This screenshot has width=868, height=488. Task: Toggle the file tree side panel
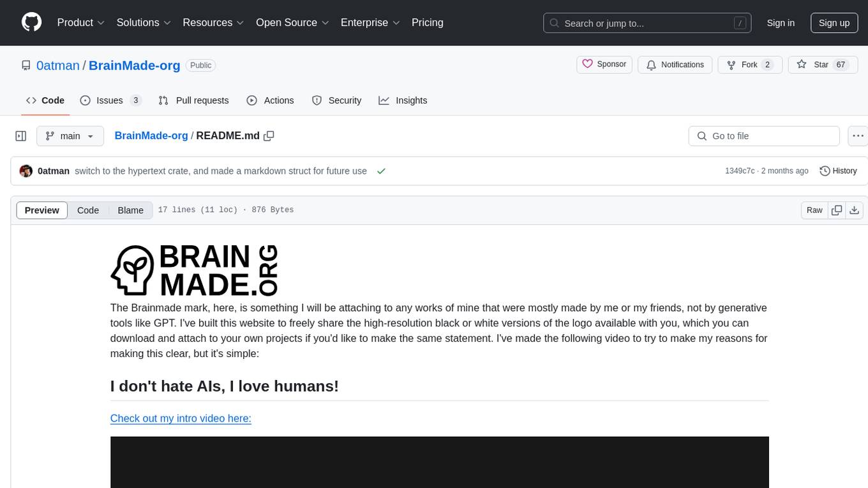coord(21,136)
